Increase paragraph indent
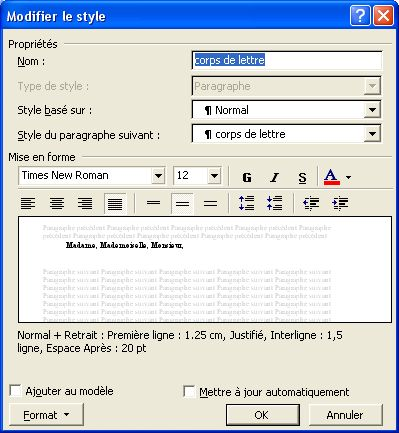Viewport: 399px width, 433px height. point(340,203)
